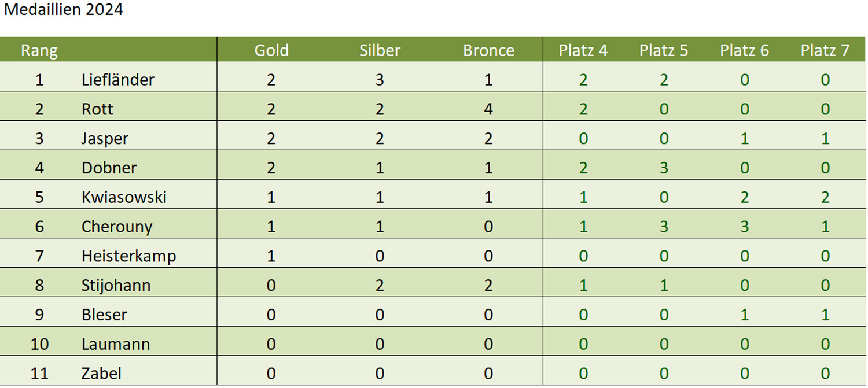This screenshot has height=388, width=868.
Task: Click the Kwiasowski name cell
Action: [x=124, y=197]
